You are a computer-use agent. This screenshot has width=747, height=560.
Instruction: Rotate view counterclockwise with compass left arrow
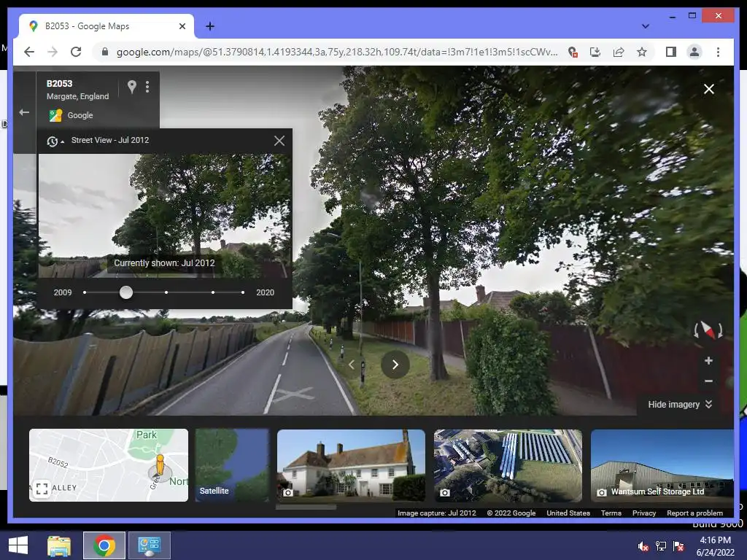[x=696, y=330]
